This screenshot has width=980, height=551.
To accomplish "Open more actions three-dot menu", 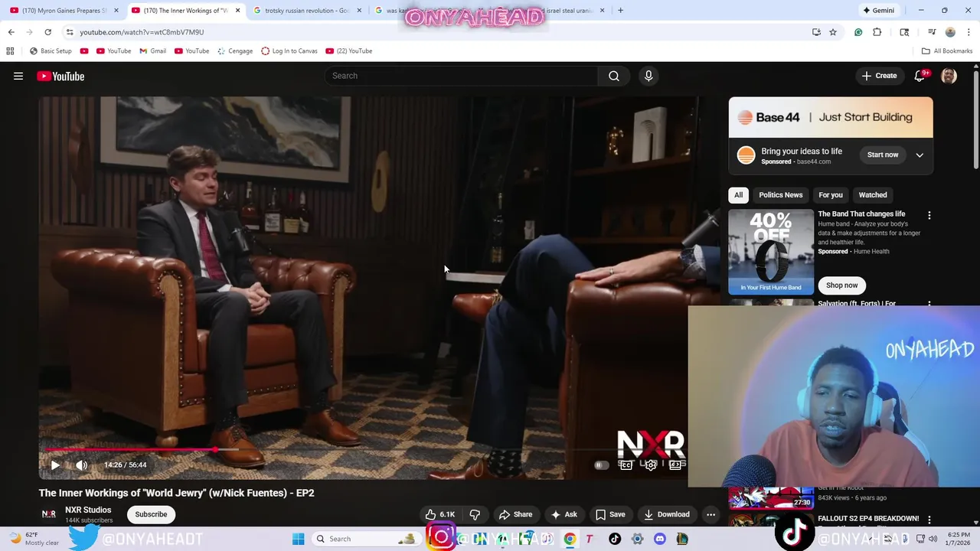I will [710, 514].
